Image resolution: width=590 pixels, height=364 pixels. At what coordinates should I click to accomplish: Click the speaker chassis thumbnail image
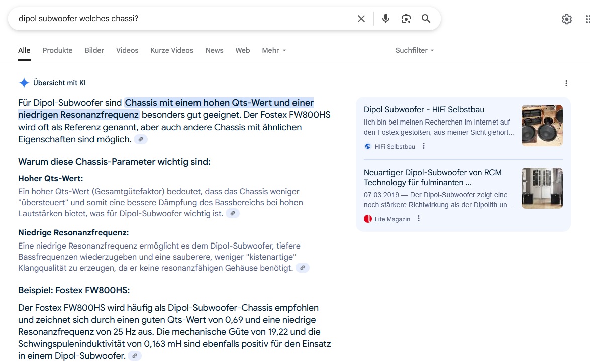coord(542,125)
